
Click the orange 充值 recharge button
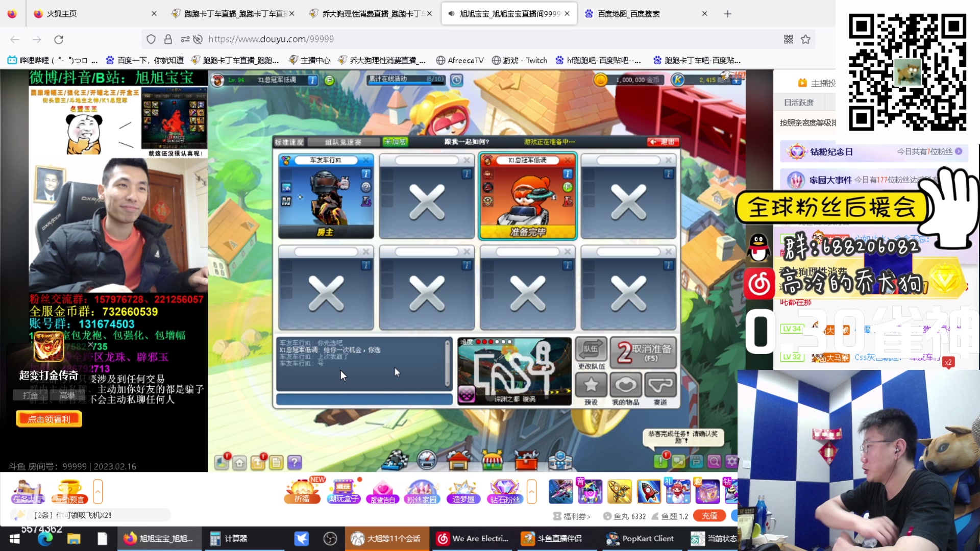pyautogui.click(x=709, y=516)
